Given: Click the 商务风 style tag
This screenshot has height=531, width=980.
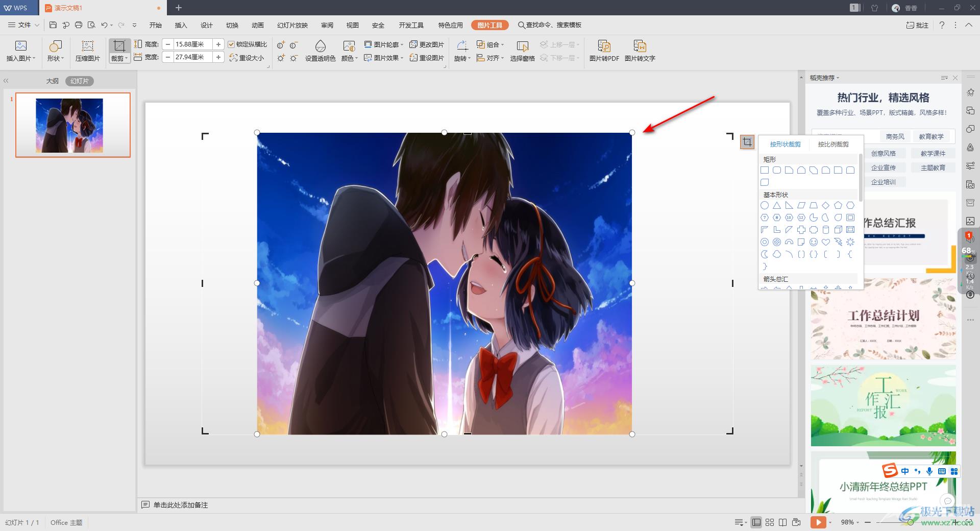Looking at the screenshot, I should (895, 136).
